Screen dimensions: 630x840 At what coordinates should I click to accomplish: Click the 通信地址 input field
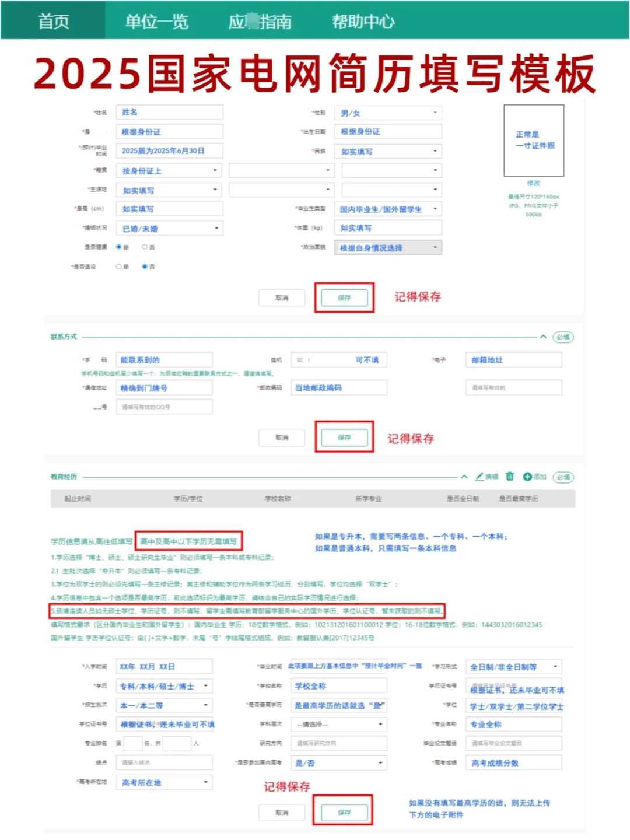[x=164, y=388]
